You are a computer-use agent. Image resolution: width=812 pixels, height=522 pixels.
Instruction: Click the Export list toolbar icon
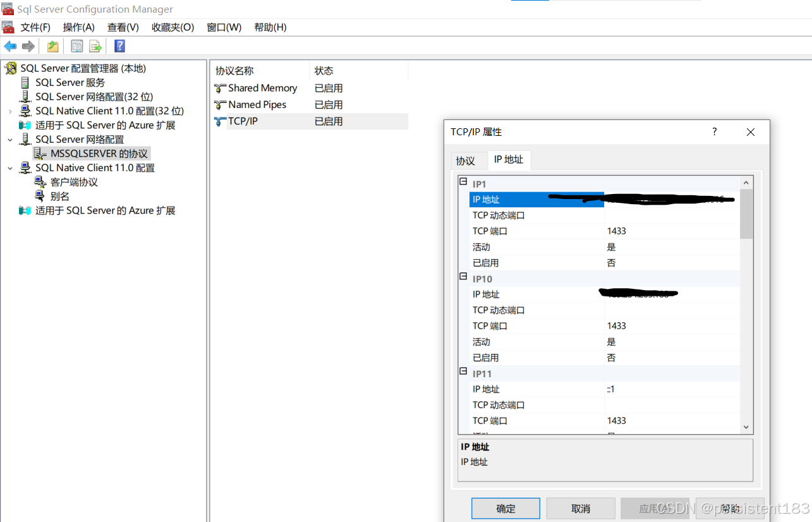pyautogui.click(x=95, y=46)
